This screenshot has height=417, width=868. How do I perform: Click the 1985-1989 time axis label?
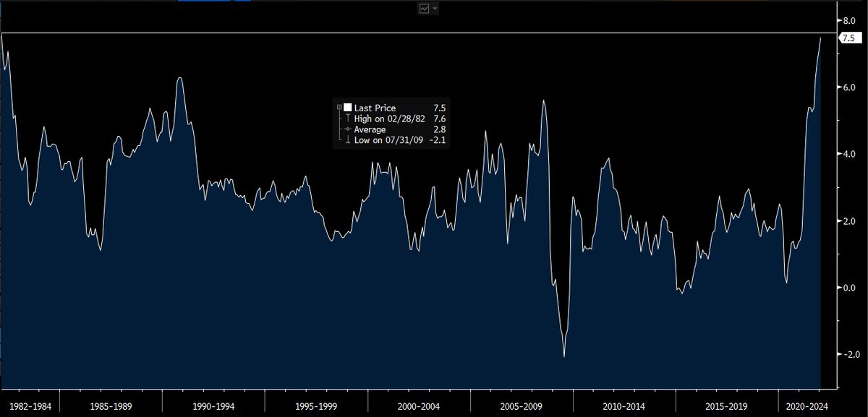point(111,408)
